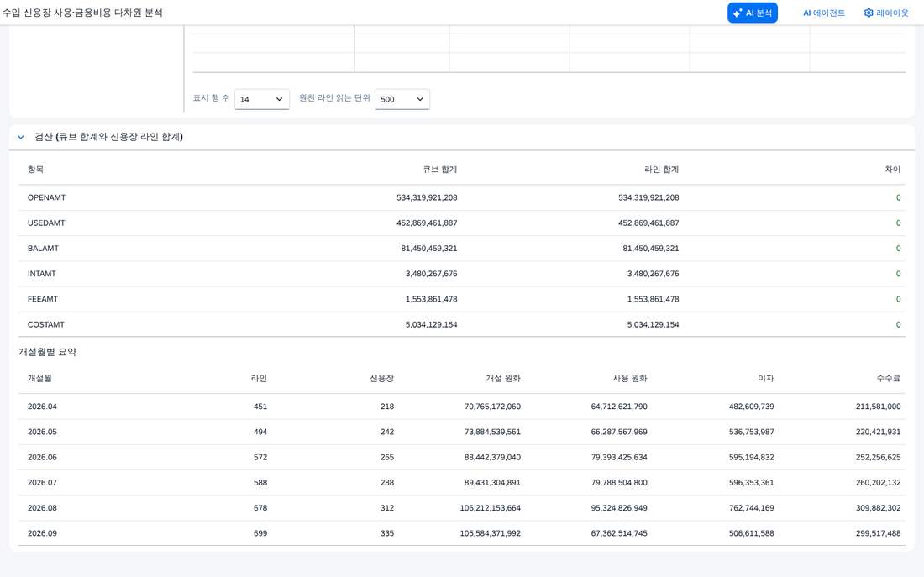Viewport: 924px width, 577px height.
Task: Click the 2026.09 수수료 value 299,517,488
Action: click(878, 533)
